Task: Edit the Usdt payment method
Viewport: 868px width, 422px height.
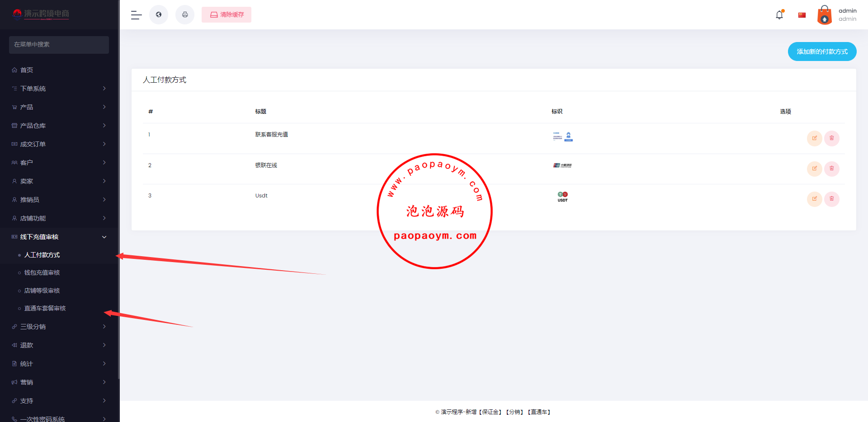Action: click(x=814, y=199)
